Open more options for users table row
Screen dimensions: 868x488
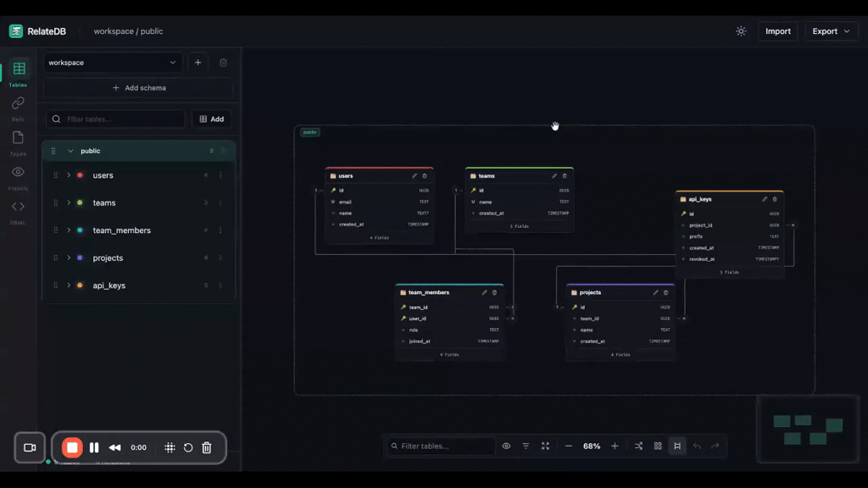pos(220,175)
